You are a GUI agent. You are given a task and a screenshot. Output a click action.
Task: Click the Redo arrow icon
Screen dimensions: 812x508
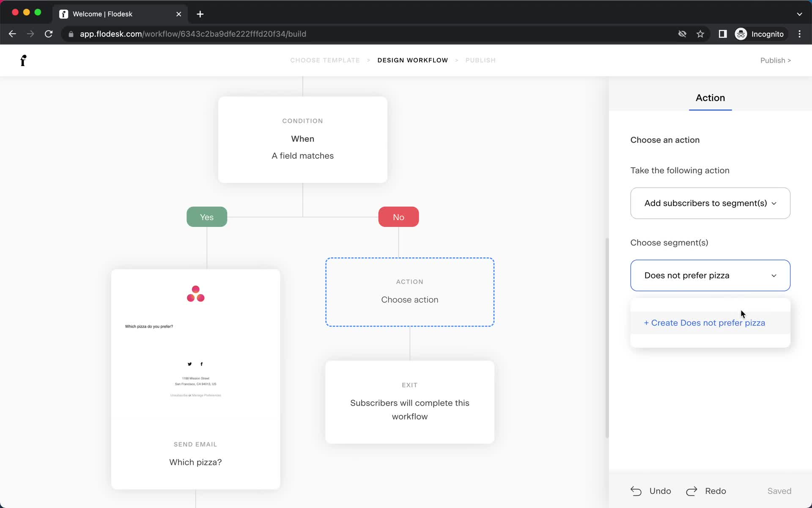[691, 491]
